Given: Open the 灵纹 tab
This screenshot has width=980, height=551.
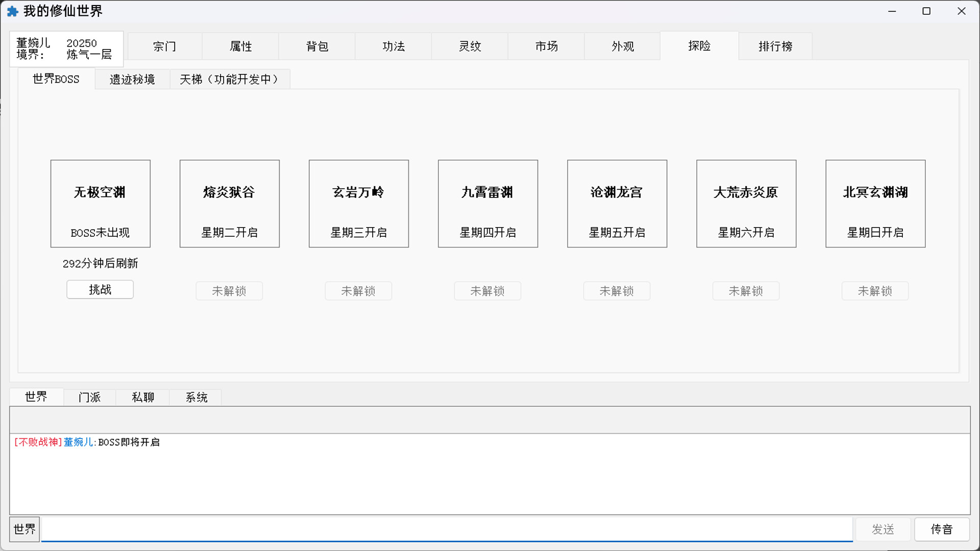Looking at the screenshot, I should click(470, 46).
